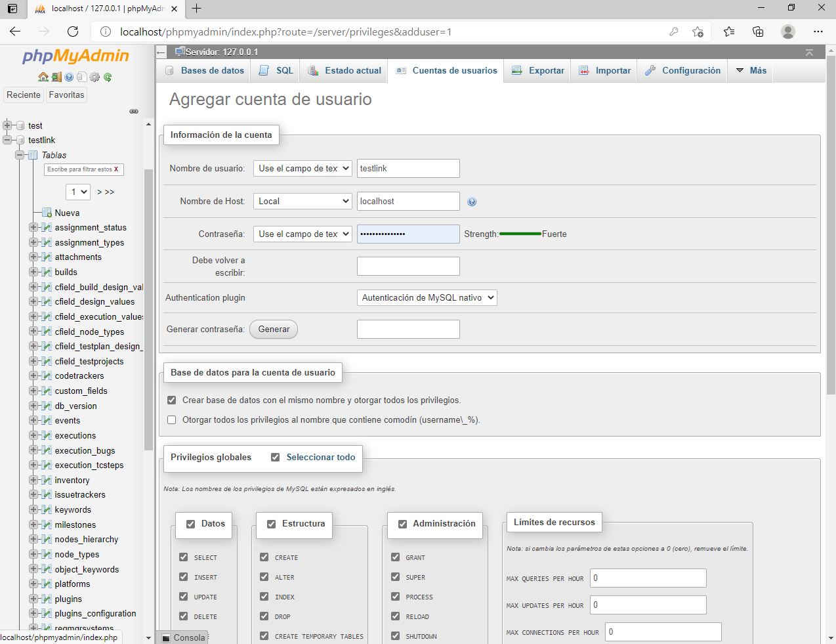Image resolution: width=836 pixels, height=644 pixels.
Task: Uncheck the SELECT privilege
Action: coord(184,557)
